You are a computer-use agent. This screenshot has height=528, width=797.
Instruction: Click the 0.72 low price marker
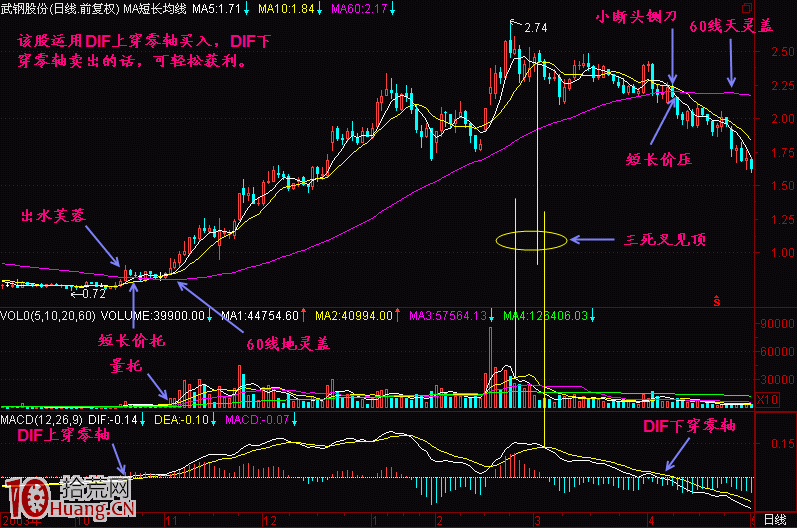pyautogui.click(x=94, y=293)
